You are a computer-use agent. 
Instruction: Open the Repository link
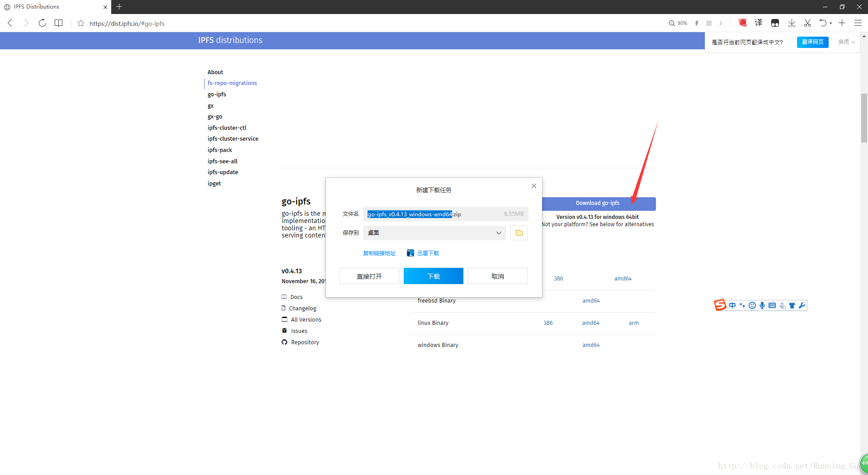coord(300,342)
